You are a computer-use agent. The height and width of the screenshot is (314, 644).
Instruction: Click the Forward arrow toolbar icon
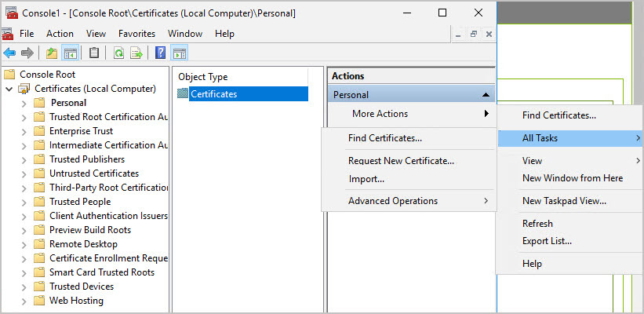coord(27,53)
